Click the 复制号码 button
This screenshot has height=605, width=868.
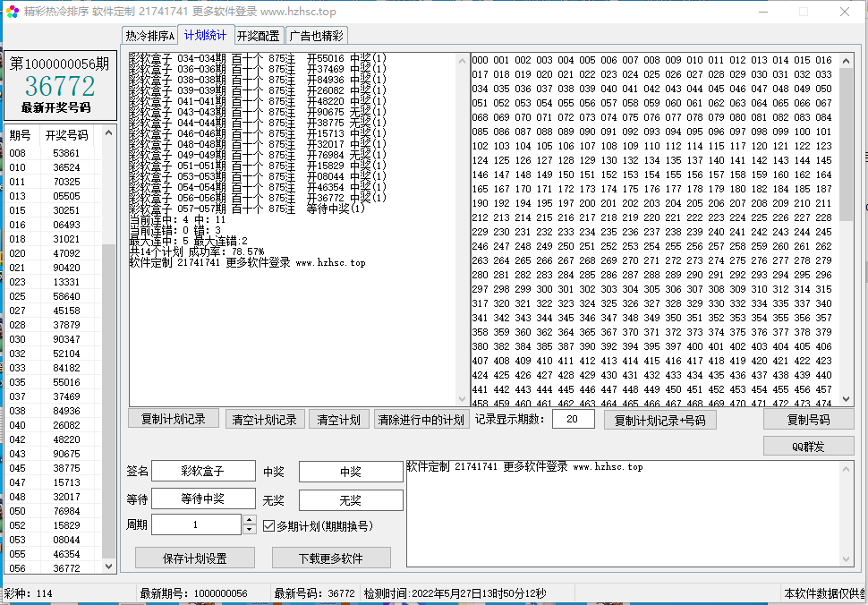808,420
